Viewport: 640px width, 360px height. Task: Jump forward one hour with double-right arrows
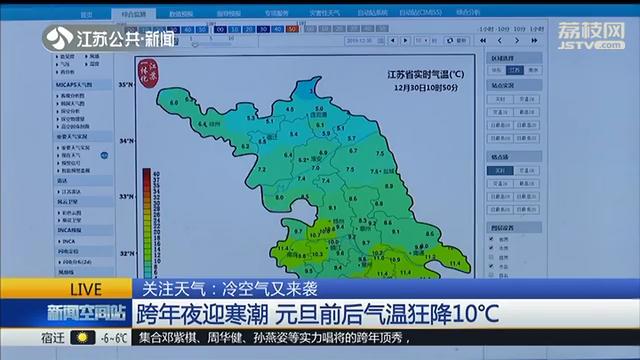tap(534, 40)
